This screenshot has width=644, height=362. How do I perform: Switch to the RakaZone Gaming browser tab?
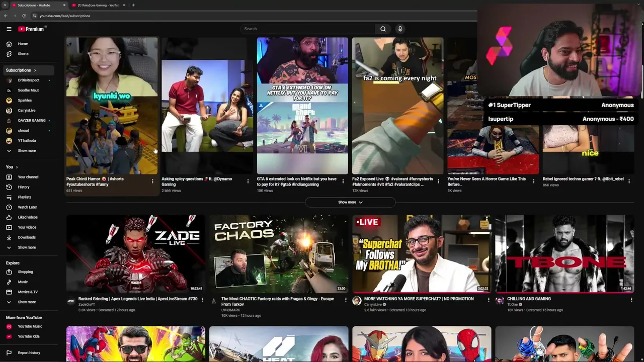[99, 5]
